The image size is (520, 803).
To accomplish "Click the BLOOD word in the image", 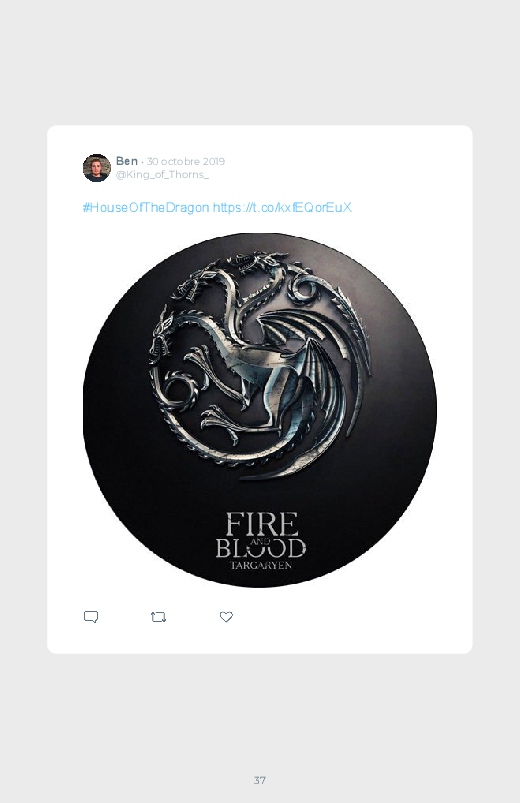I will tap(261, 548).
